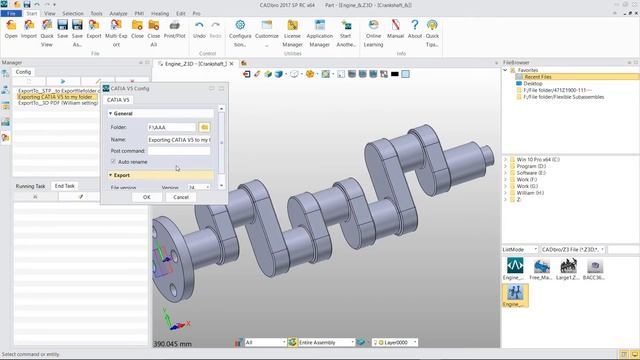This screenshot has width=640, height=360.
Task: Open the File menu
Action: pyautogui.click(x=11, y=13)
